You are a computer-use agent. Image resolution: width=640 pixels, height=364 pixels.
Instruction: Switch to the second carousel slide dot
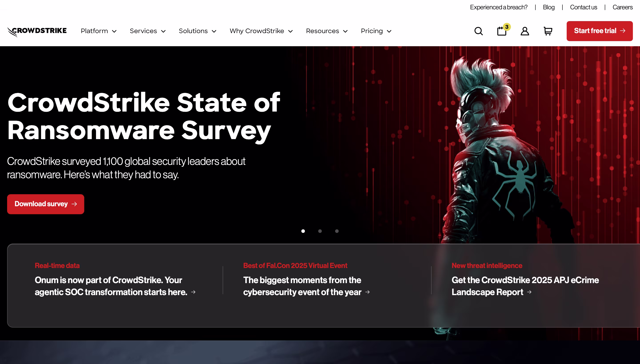320,231
